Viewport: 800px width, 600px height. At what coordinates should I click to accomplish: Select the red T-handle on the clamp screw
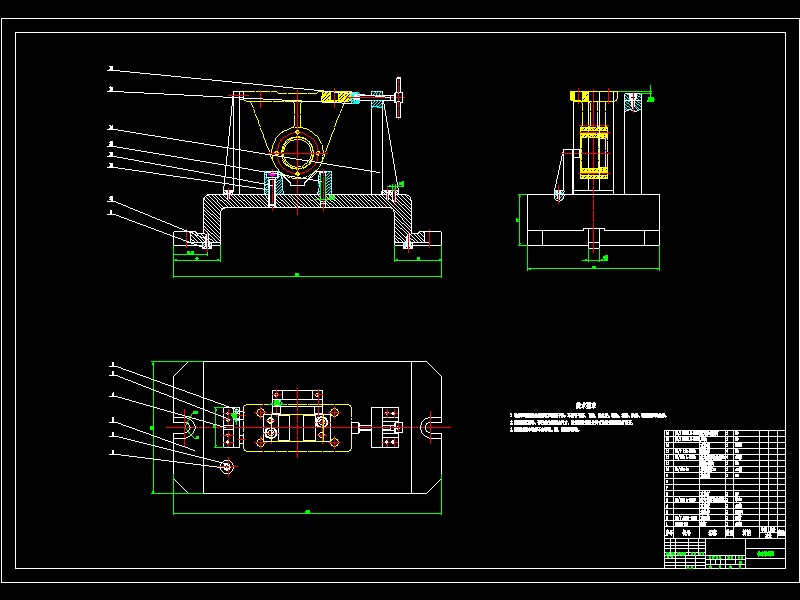[x=398, y=97]
